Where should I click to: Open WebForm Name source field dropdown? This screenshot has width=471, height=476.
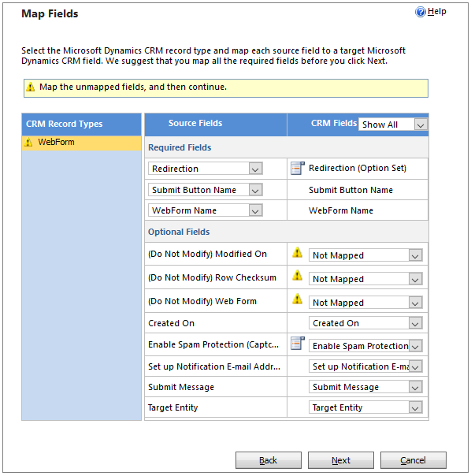(x=205, y=210)
